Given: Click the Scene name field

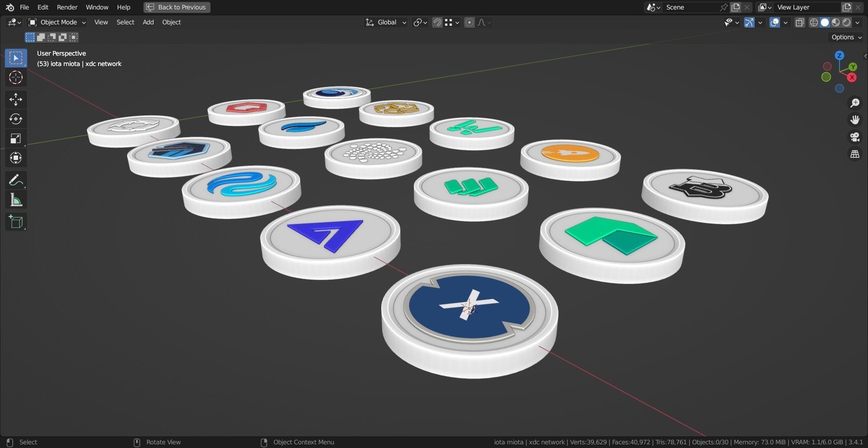Looking at the screenshot, I should click(691, 7).
